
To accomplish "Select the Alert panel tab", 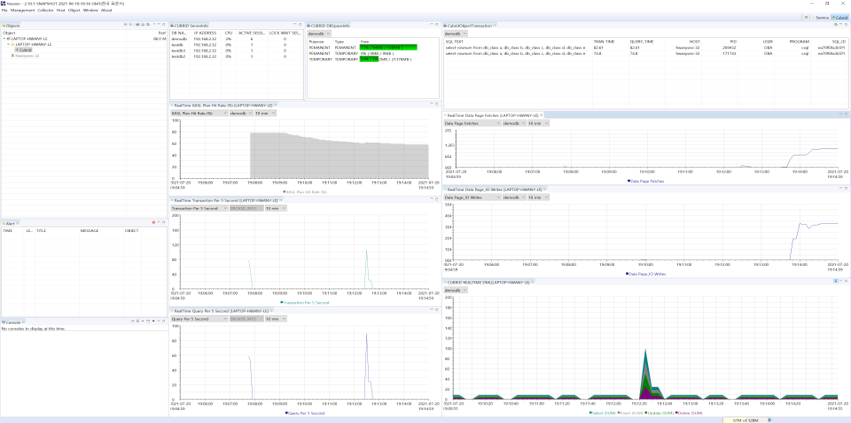I will [9, 223].
